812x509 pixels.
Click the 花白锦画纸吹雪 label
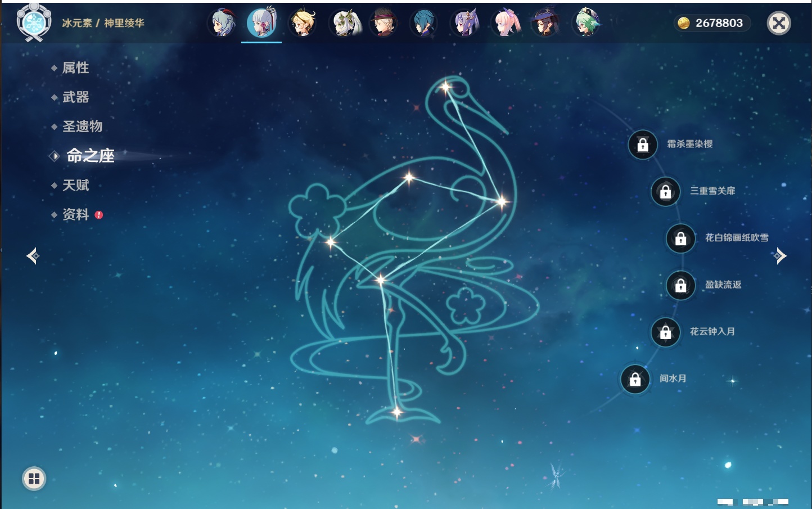click(x=737, y=238)
